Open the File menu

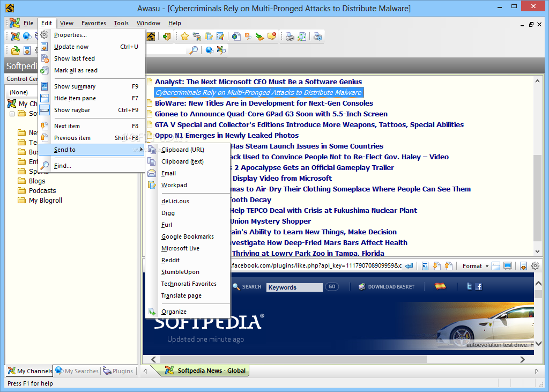[28, 23]
